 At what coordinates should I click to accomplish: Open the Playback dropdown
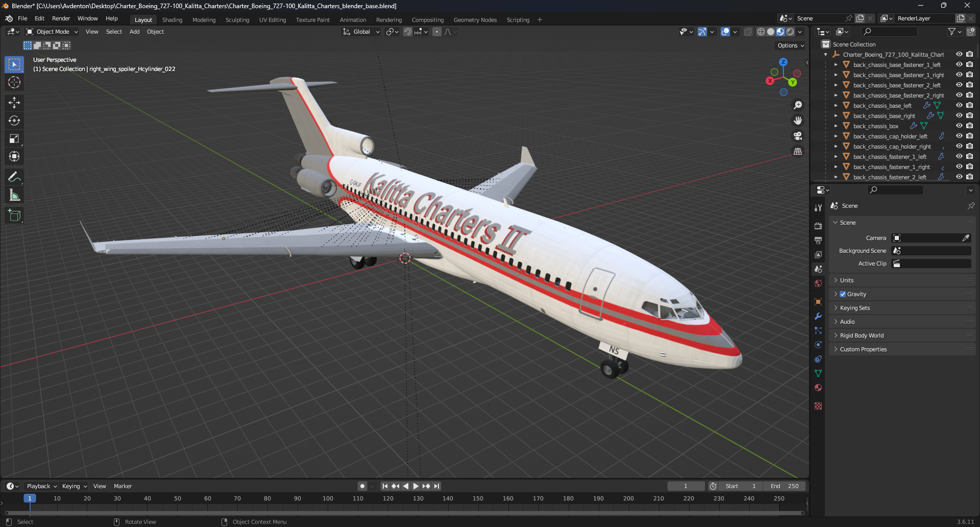click(42, 486)
